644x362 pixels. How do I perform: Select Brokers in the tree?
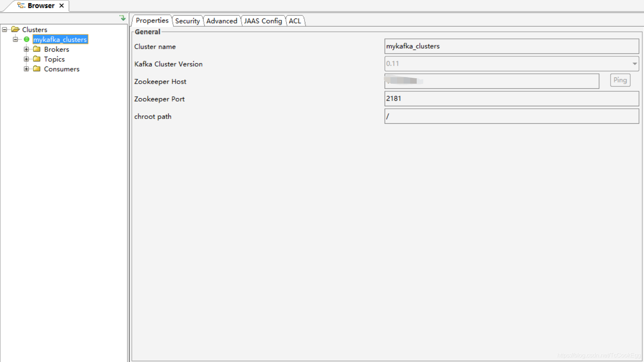coord(56,49)
